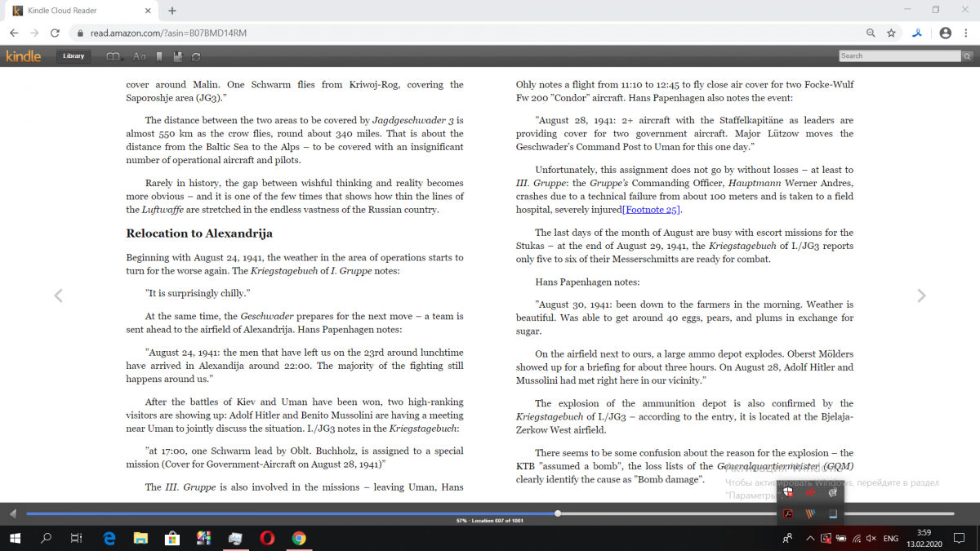Open the Chrome profile avatar
The image size is (980, 551).
945,33
